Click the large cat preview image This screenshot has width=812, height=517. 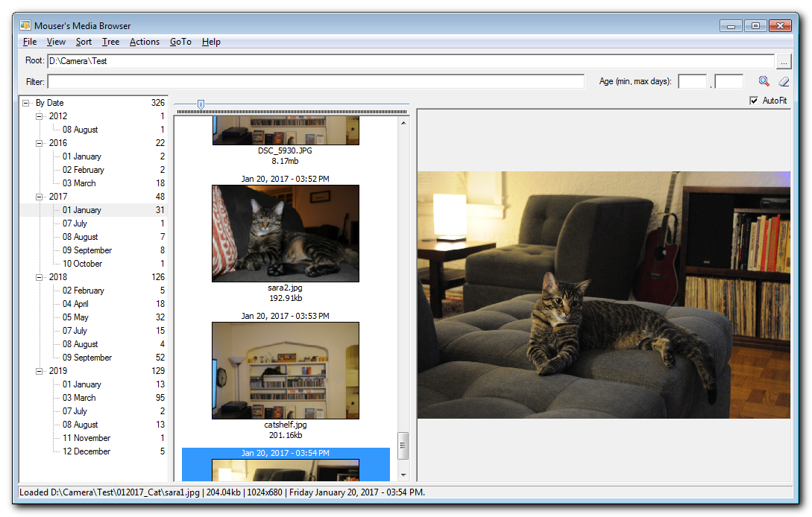tap(604, 295)
